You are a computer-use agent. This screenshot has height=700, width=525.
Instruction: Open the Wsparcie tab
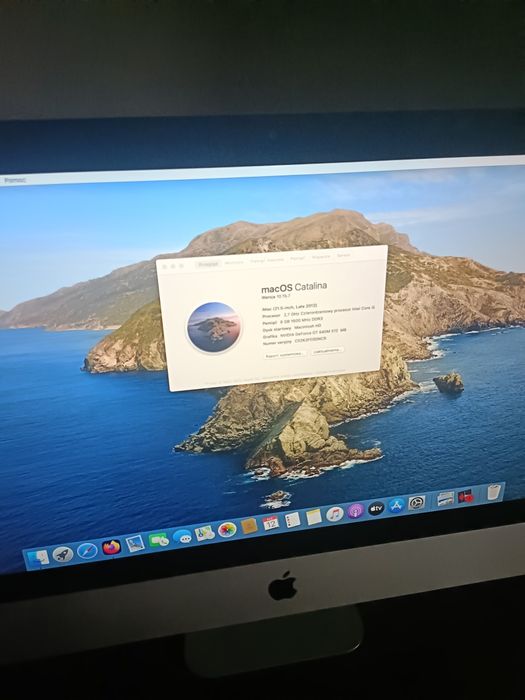coord(321,256)
